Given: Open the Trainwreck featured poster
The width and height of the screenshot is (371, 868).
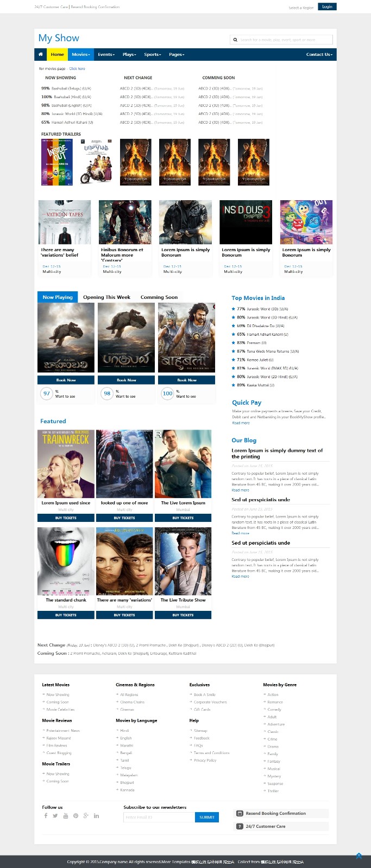Looking at the screenshot, I should coord(66,464).
